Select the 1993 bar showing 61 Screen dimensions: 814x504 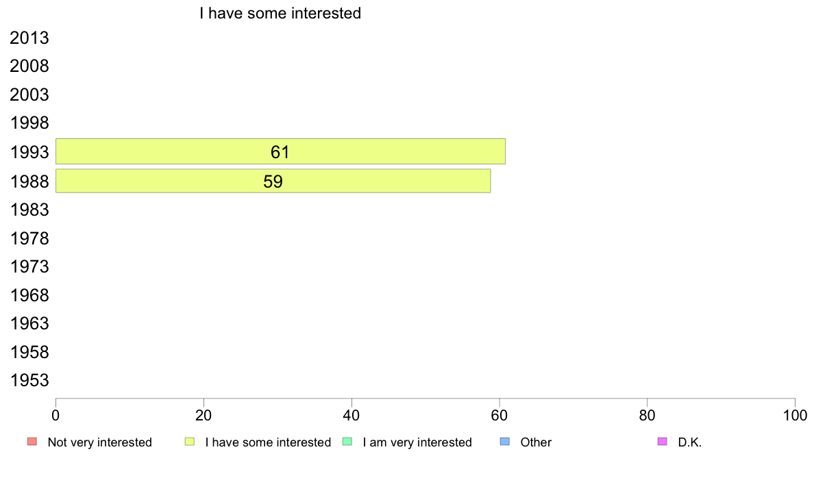click(x=280, y=151)
